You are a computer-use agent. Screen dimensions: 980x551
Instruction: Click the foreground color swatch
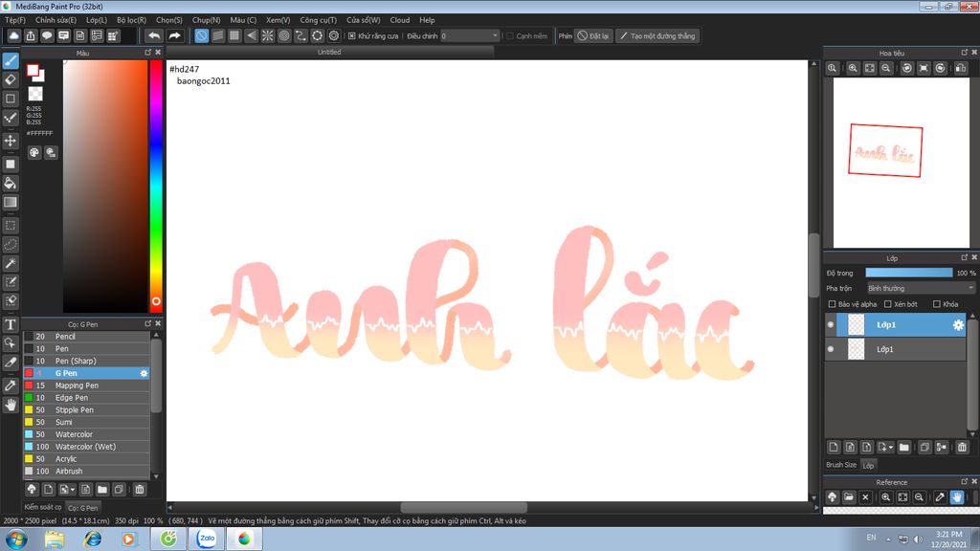[x=33, y=70]
